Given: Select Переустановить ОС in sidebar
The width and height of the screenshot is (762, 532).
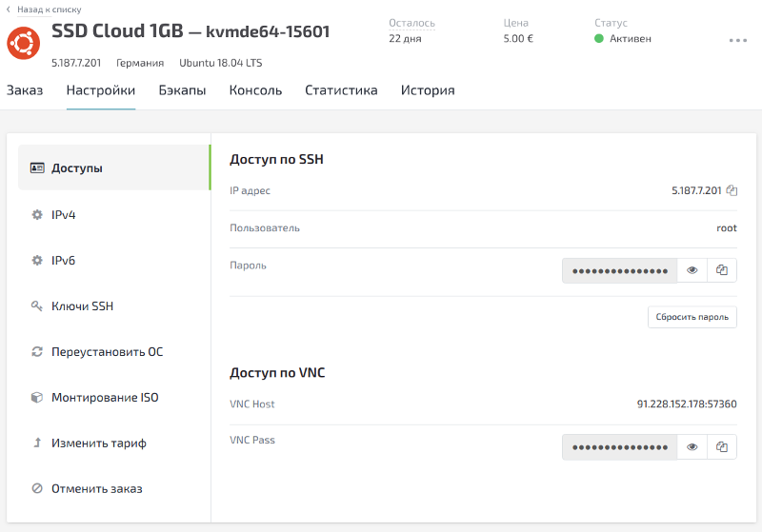Looking at the screenshot, I should [x=107, y=352].
